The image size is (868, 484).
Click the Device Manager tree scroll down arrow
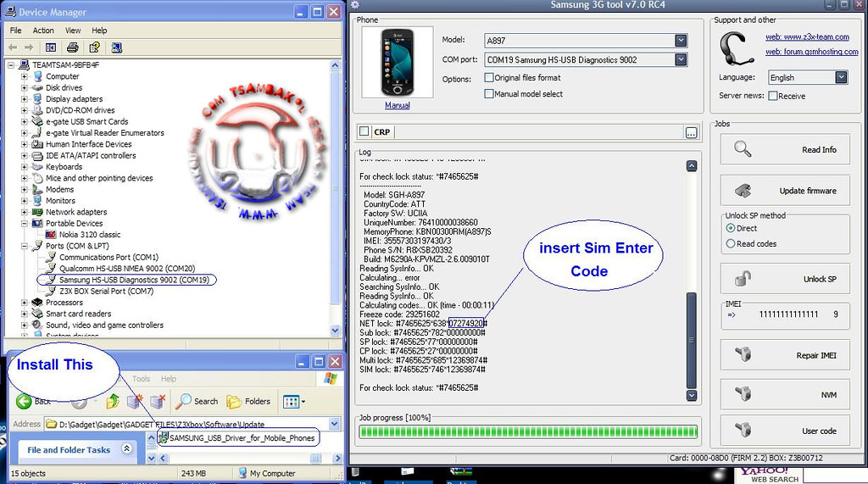click(x=335, y=331)
